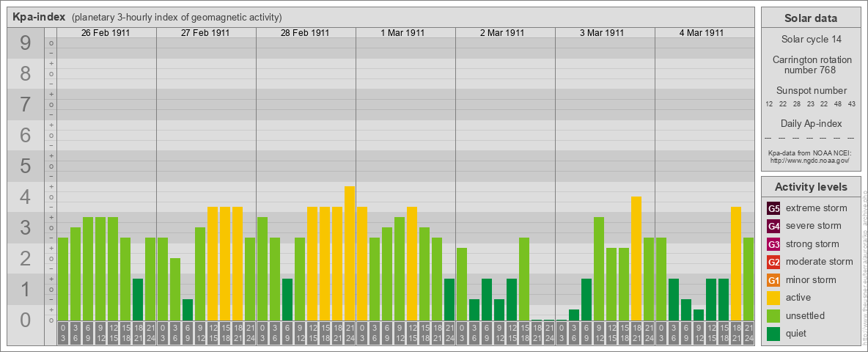Select the 27 Feb 1911 date header
868x352 pixels.
(205, 33)
